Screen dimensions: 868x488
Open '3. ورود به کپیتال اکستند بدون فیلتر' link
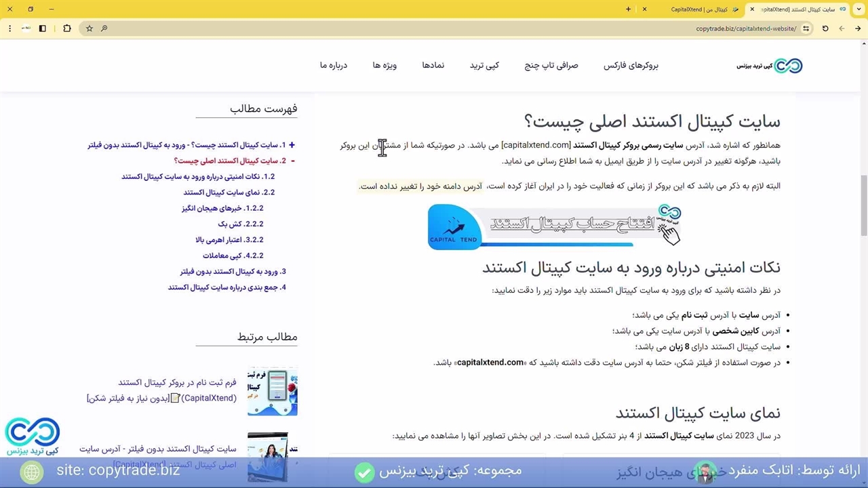point(233,271)
